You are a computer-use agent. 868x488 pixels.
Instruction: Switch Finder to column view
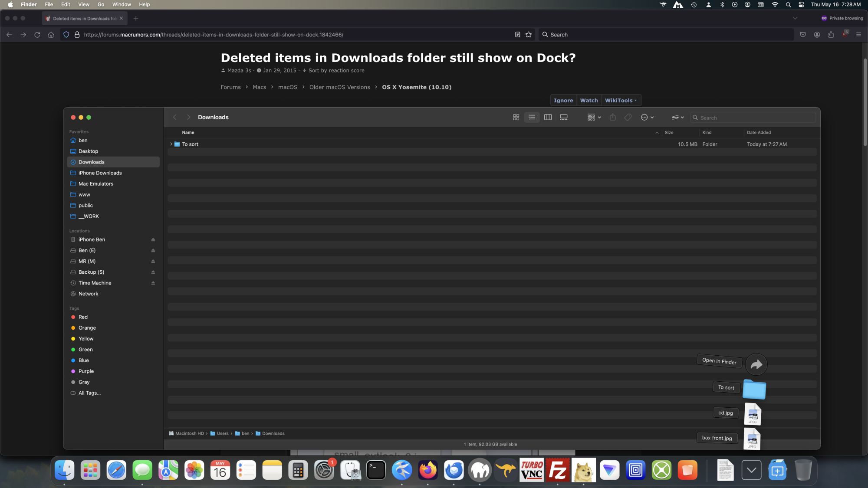pos(548,118)
